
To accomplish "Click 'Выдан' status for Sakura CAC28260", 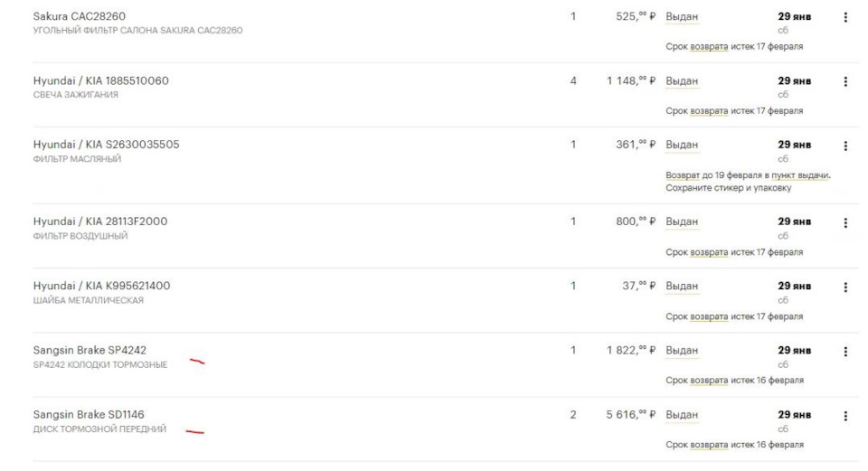I will click(682, 16).
